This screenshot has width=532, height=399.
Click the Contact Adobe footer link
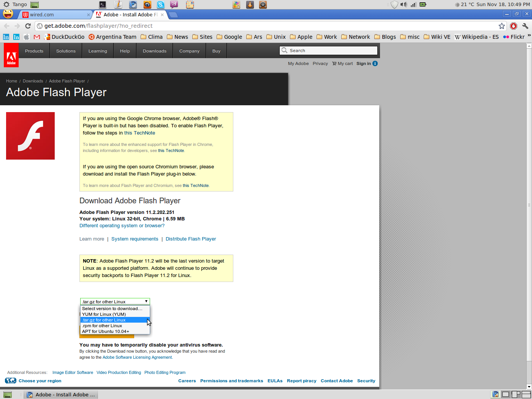point(337,381)
